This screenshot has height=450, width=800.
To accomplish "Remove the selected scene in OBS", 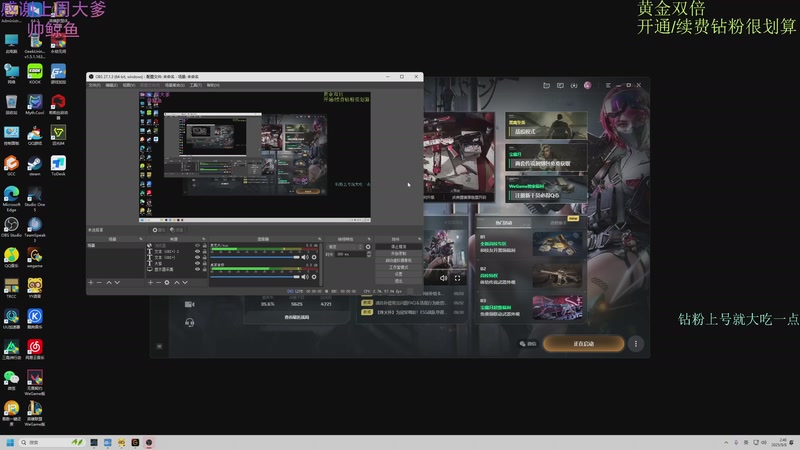I will tap(99, 282).
